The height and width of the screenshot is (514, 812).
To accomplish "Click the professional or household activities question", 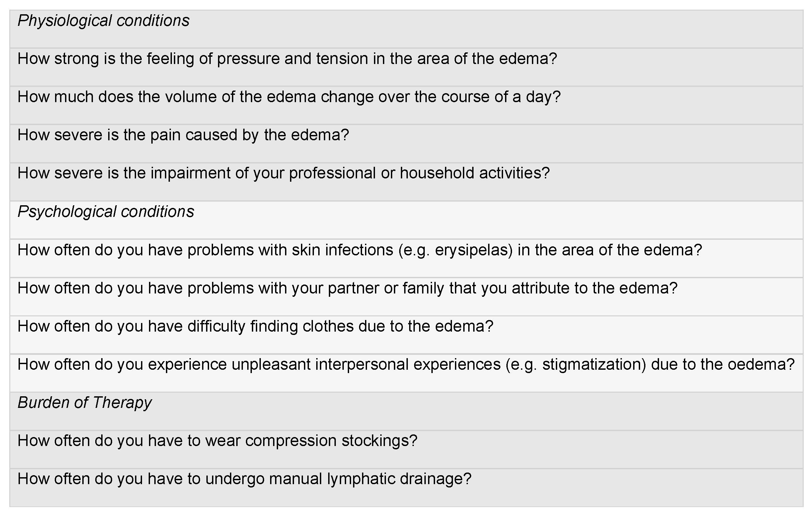I will (283, 173).
